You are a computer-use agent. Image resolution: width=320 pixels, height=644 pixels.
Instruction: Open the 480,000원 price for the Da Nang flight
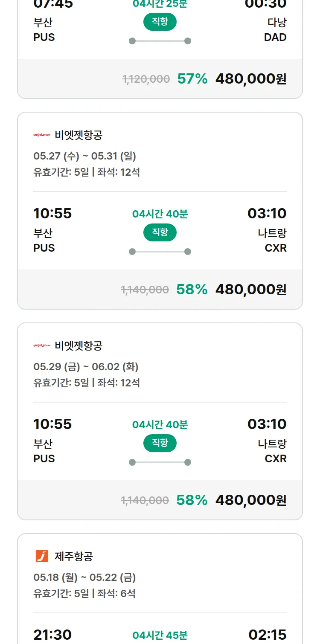point(251,79)
